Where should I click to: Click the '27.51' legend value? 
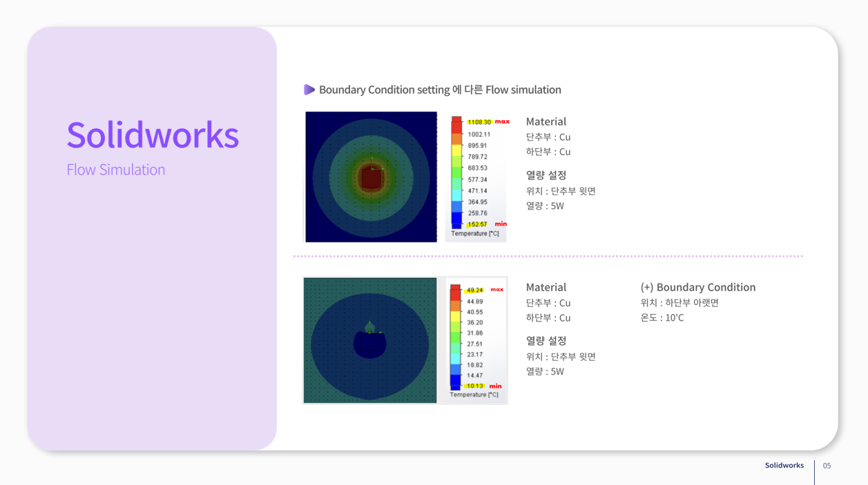[474, 344]
